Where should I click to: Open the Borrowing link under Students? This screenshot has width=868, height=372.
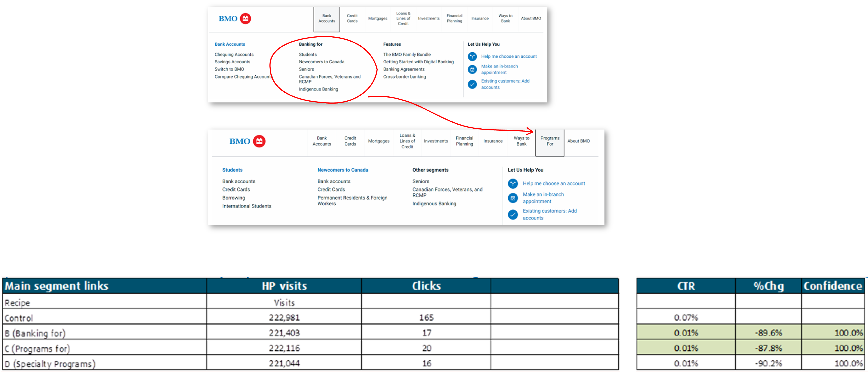coord(234,198)
